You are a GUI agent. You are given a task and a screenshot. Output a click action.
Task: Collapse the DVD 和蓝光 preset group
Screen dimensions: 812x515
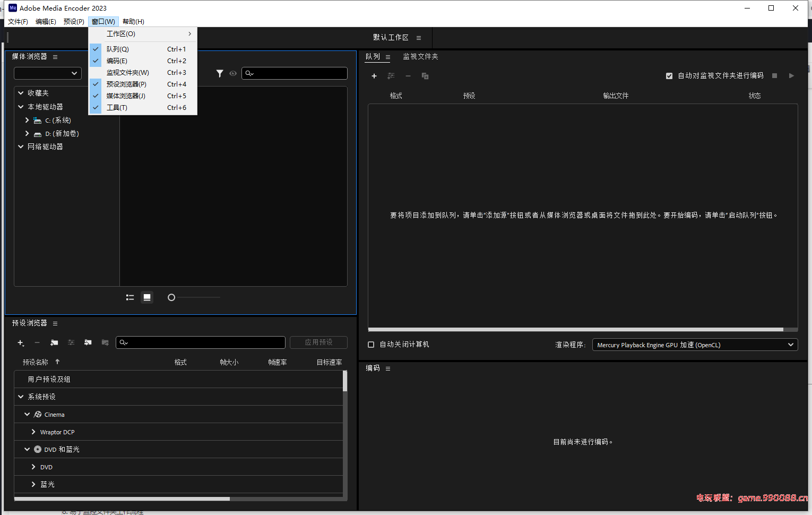point(27,449)
